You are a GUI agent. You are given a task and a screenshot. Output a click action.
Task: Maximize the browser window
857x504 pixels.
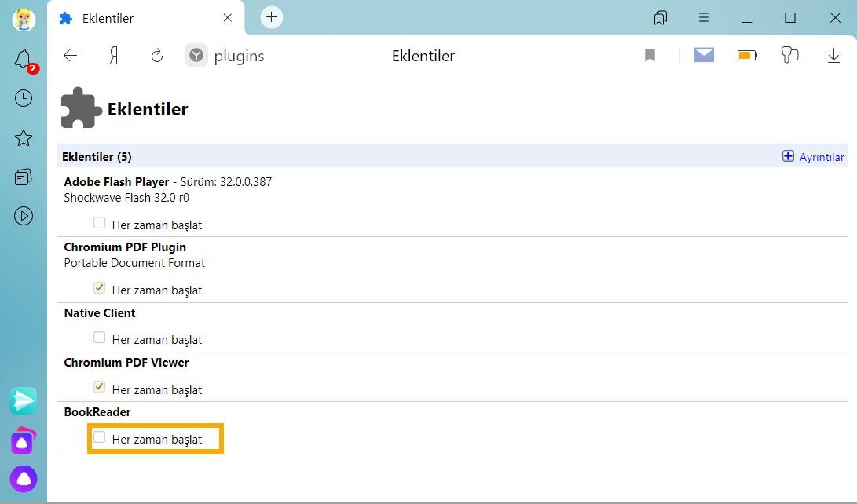click(x=790, y=18)
